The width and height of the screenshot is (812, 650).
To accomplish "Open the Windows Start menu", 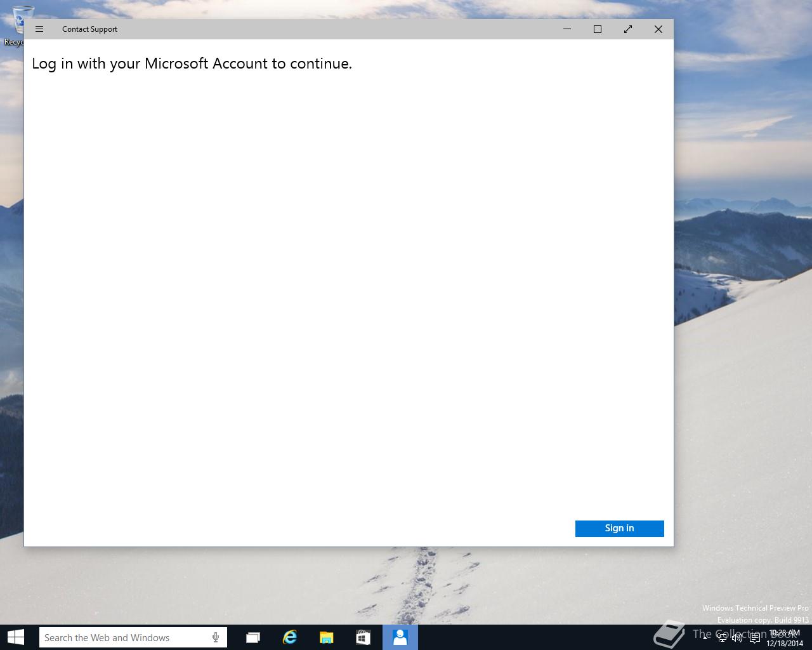I will tap(16, 637).
